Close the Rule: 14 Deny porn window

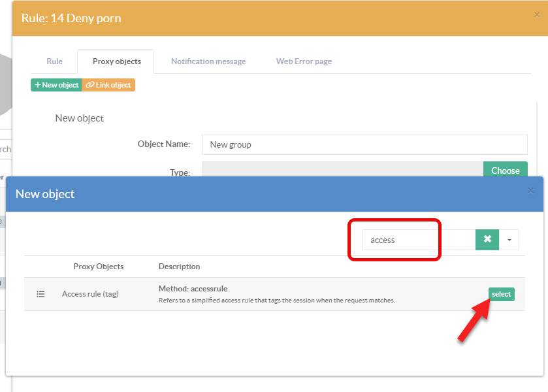537,15
